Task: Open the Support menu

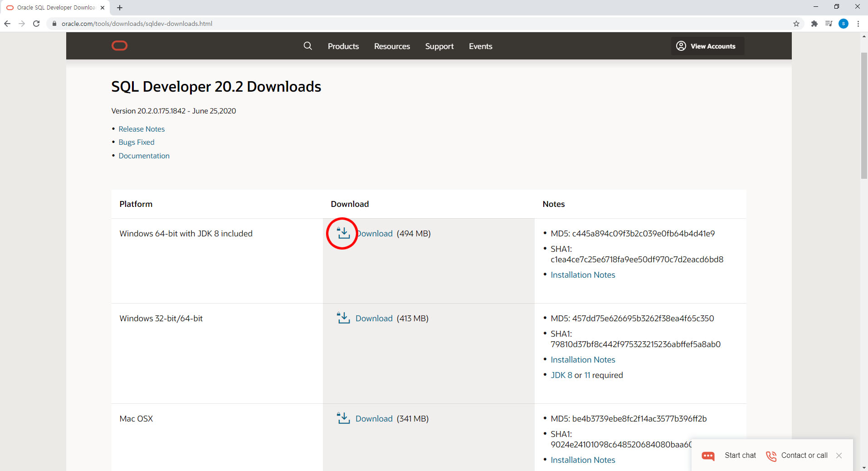Action: pos(439,46)
